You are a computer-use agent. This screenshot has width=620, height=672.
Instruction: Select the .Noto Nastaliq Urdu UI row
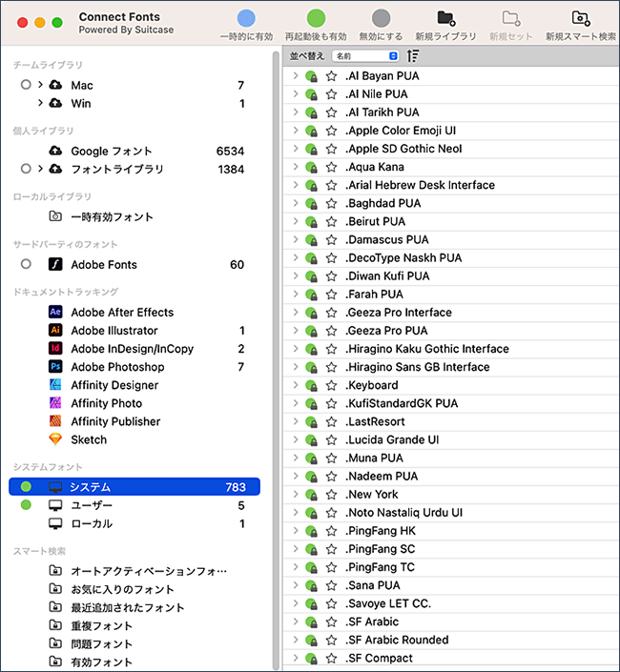pyautogui.click(x=451, y=513)
